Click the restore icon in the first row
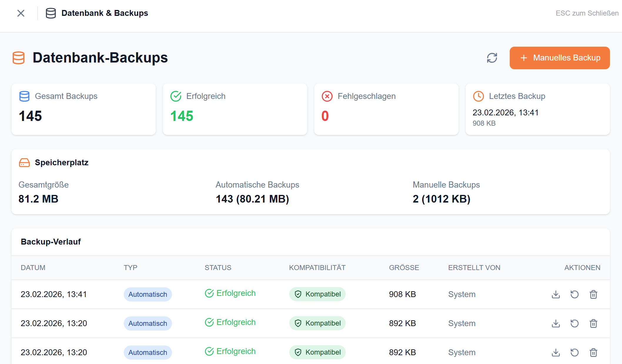The height and width of the screenshot is (364, 622). click(575, 294)
